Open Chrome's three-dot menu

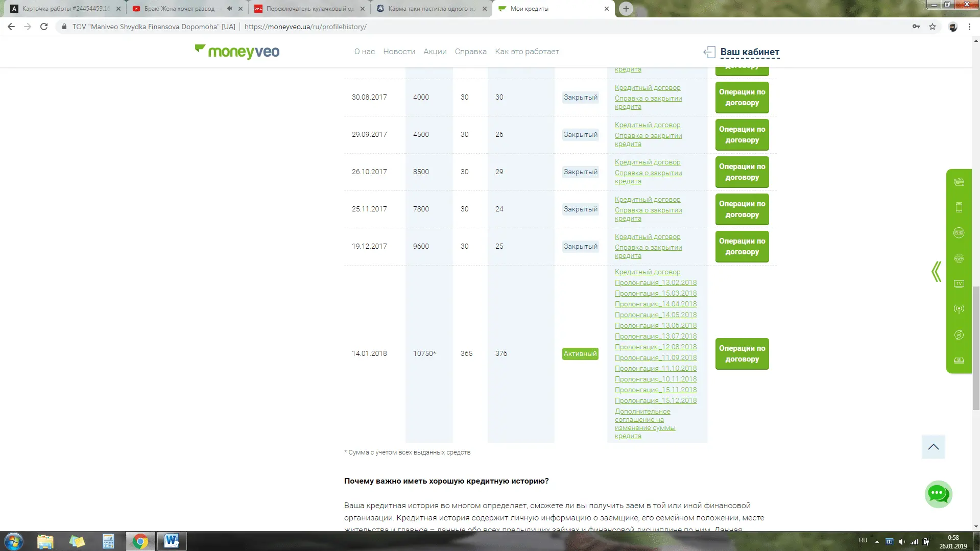[x=969, y=27]
